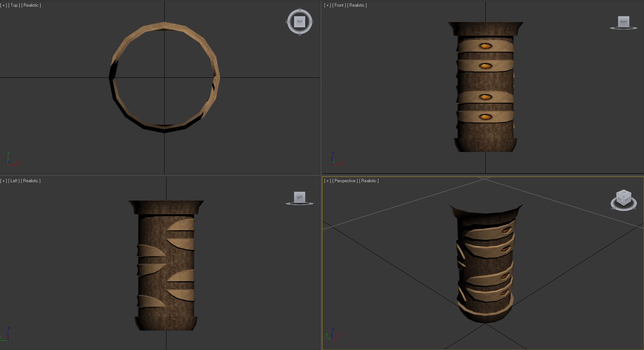Click the W compass letter on Top ViewCube

coord(288,22)
